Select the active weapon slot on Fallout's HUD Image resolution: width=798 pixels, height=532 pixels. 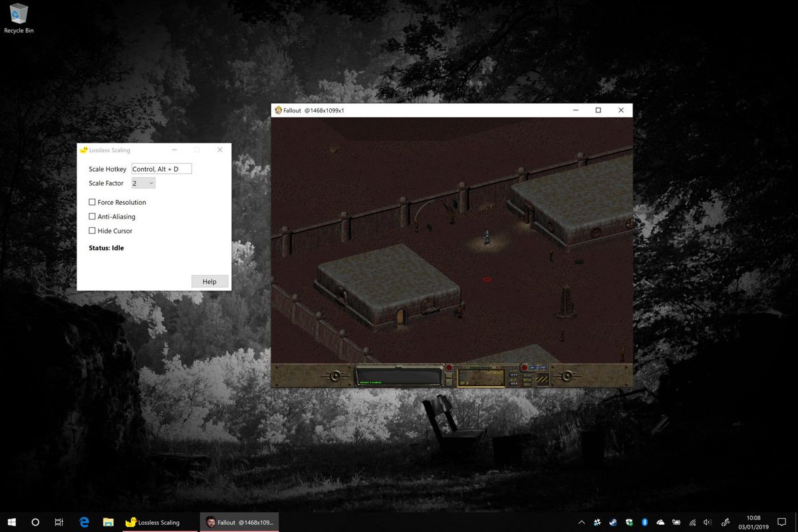[481, 378]
